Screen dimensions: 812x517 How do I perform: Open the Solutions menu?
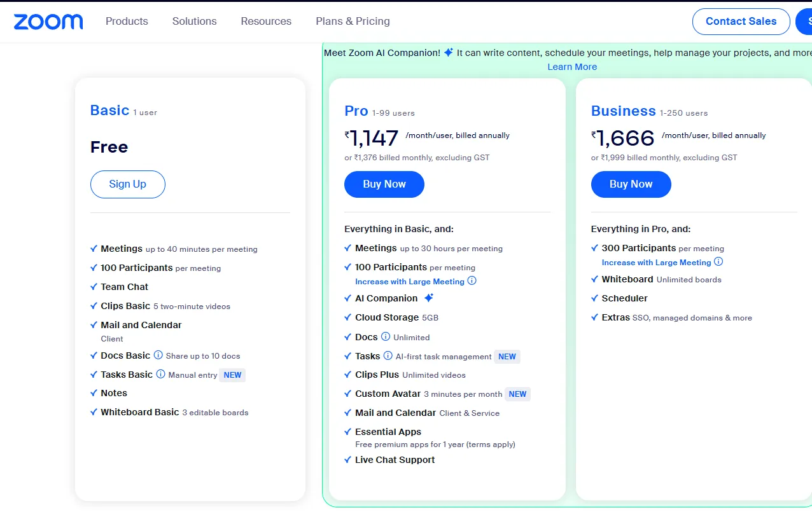pos(194,22)
